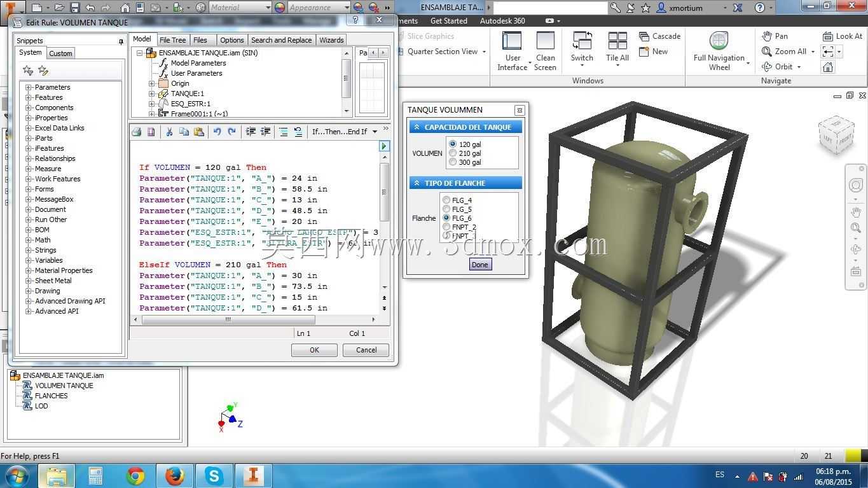Image resolution: width=868 pixels, height=488 pixels.
Task: Open the Search and Replace tab
Action: point(282,40)
